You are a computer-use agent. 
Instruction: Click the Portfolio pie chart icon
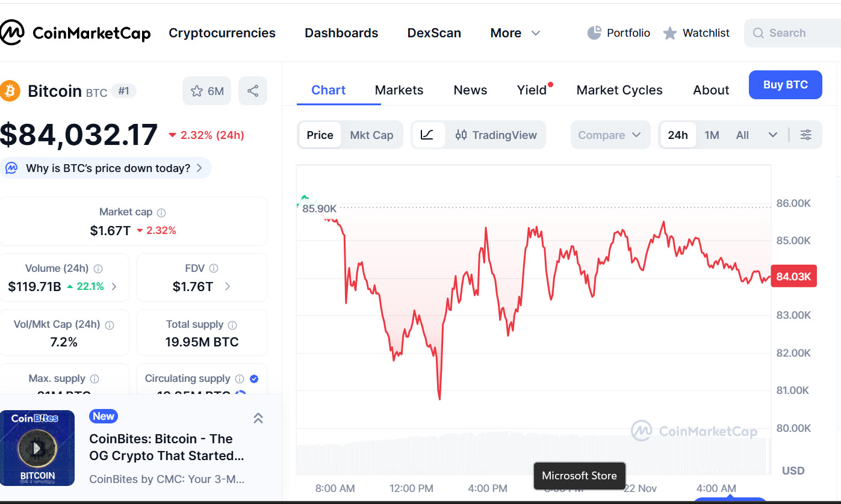594,32
